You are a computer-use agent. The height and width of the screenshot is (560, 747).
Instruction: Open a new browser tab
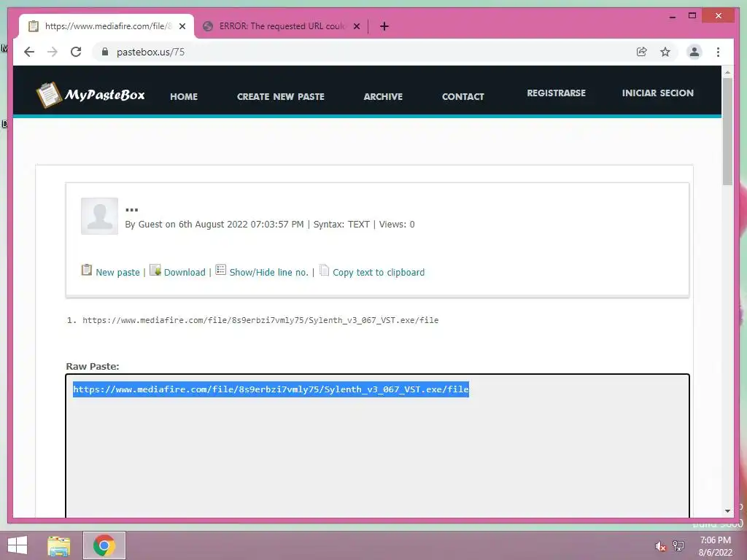pyautogui.click(x=384, y=26)
